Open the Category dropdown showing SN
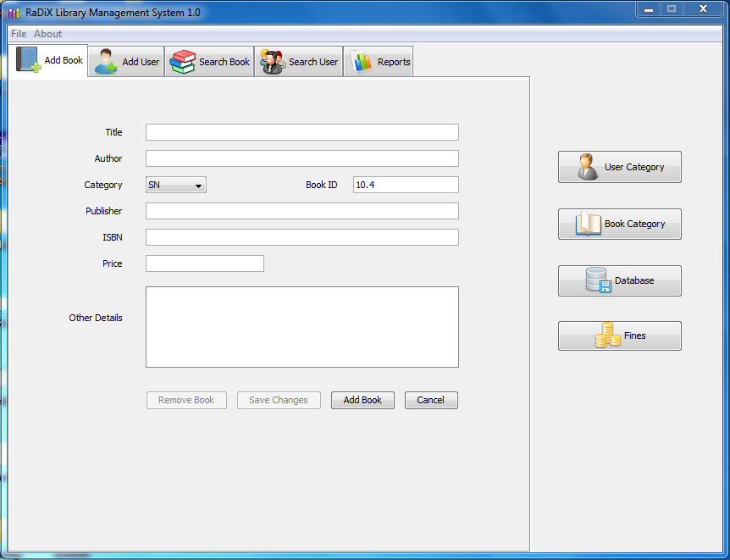This screenshot has height=560, width=730. pyautogui.click(x=175, y=185)
